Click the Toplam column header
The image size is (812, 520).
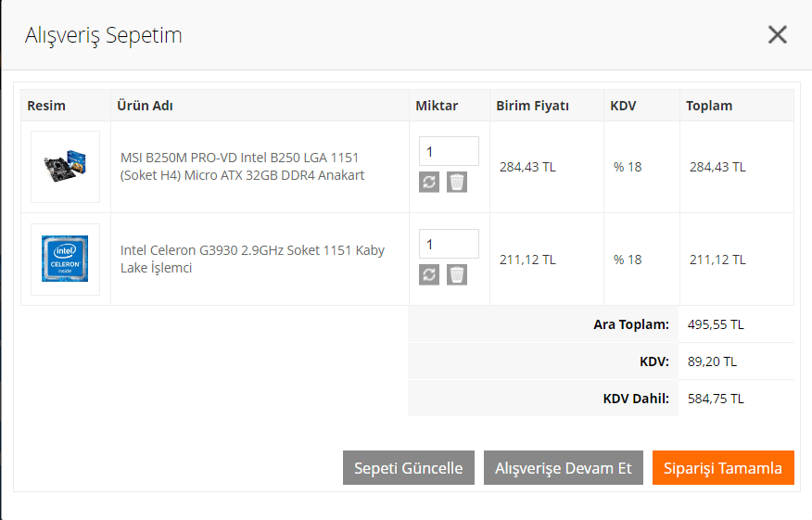tap(709, 106)
